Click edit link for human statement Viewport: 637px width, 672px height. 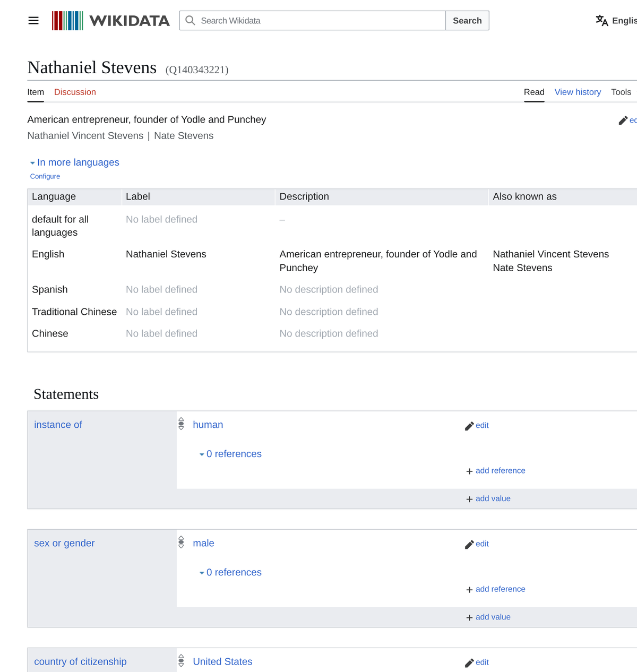tap(482, 425)
